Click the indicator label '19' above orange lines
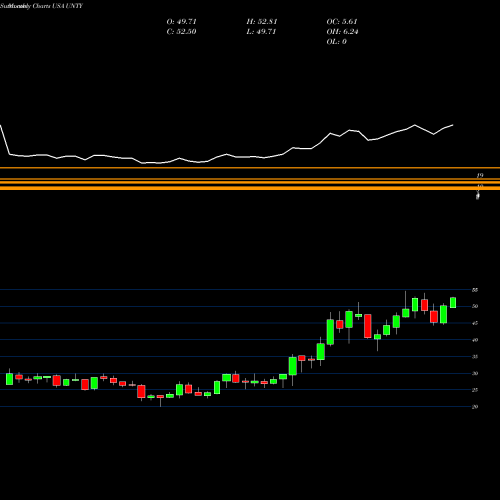Image resolution: width=500 pixels, height=500 pixels. coord(480,175)
